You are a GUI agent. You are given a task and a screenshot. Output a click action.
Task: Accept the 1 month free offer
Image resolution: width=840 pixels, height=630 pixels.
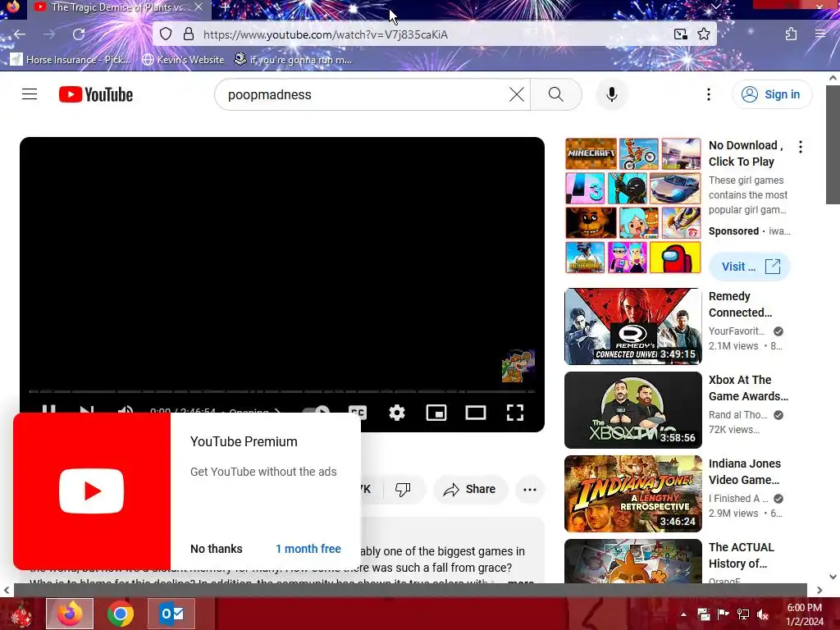click(x=308, y=549)
